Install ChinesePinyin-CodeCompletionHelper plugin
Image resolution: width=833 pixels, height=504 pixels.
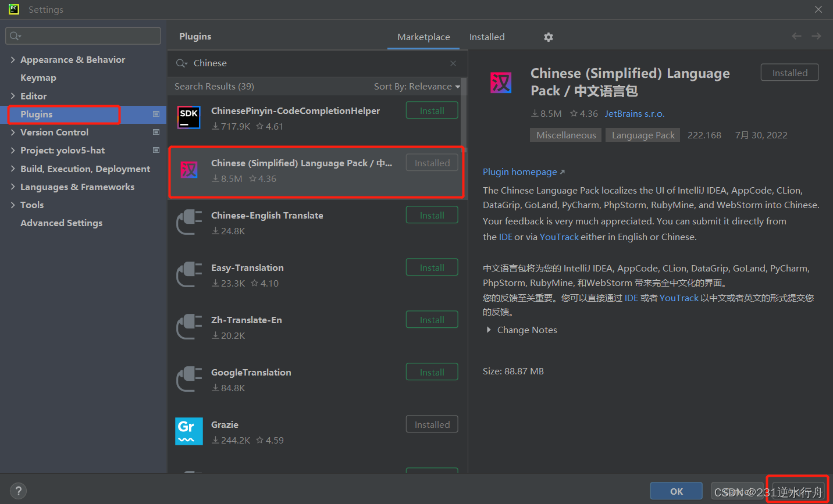pyautogui.click(x=432, y=110)
